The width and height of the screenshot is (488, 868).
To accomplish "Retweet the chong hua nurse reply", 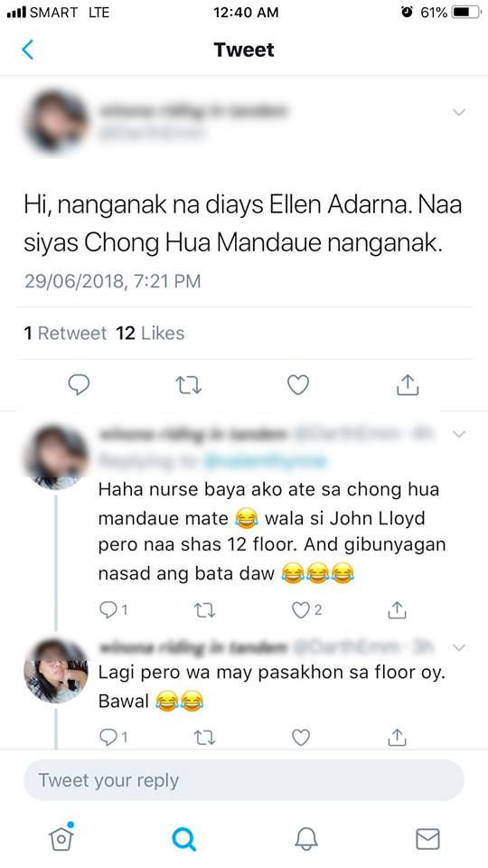I will tap(205, 610).
